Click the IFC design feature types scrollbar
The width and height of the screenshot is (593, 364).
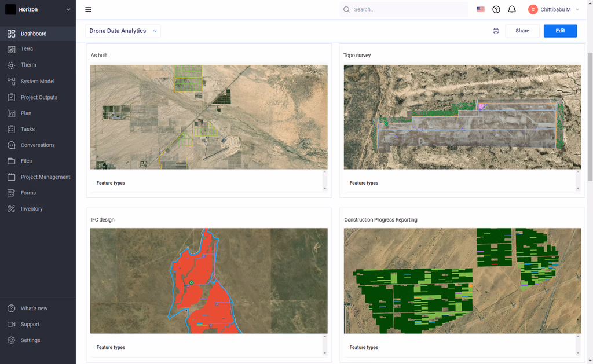tap(324, 345)
